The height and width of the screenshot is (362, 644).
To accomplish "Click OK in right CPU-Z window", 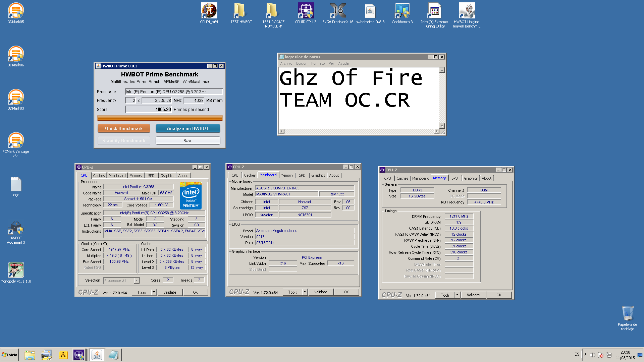I will coord(499,295).
